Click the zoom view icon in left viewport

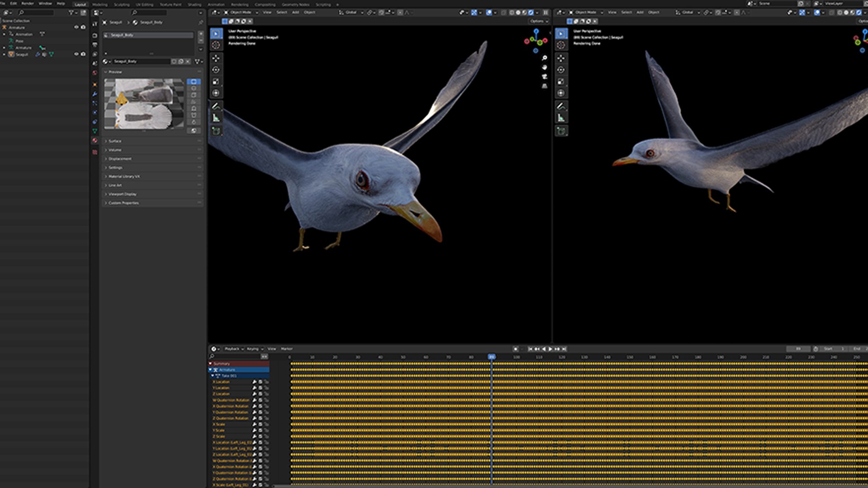click(544, 58)
